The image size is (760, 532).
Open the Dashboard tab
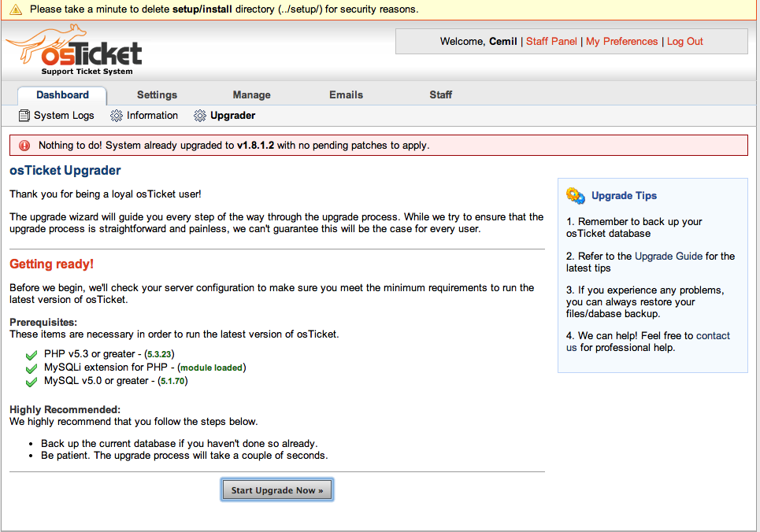(62, 95)
